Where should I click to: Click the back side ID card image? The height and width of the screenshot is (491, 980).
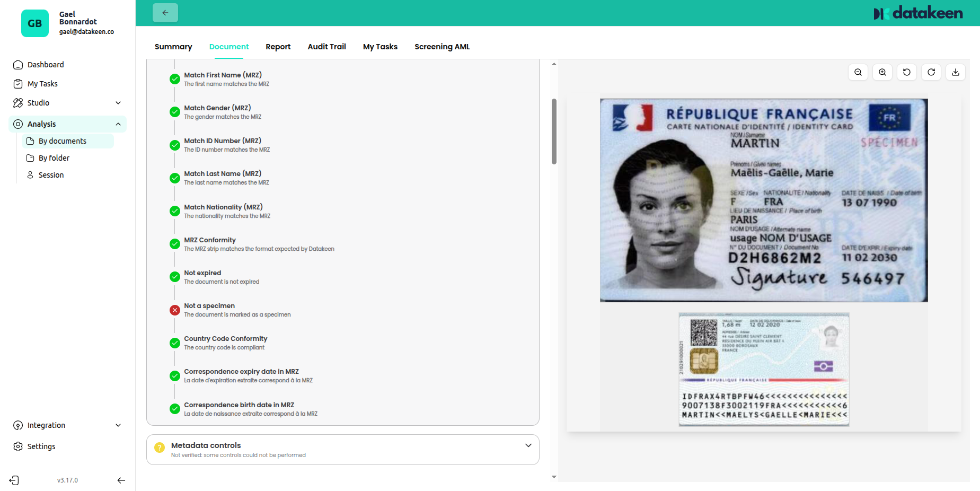pyautogui.click(x=764, y=369)
